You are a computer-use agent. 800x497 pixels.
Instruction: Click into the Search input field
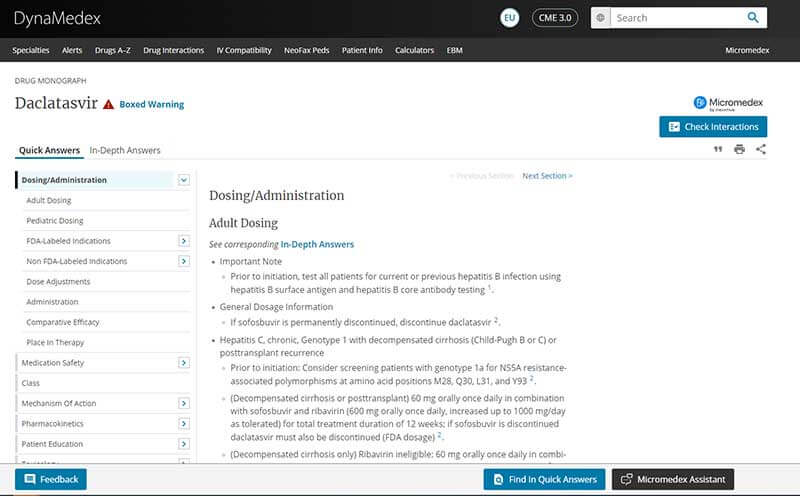(676, 18)
